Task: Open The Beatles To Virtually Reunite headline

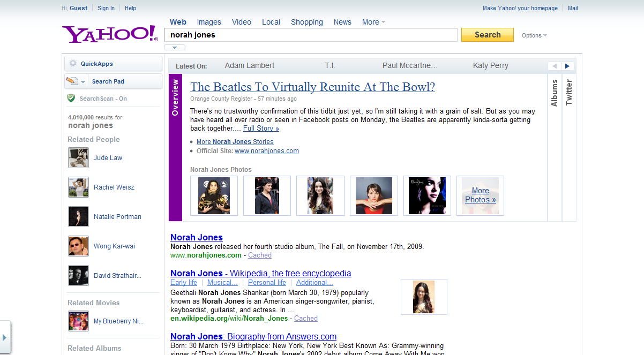Action: click(313, 87)
